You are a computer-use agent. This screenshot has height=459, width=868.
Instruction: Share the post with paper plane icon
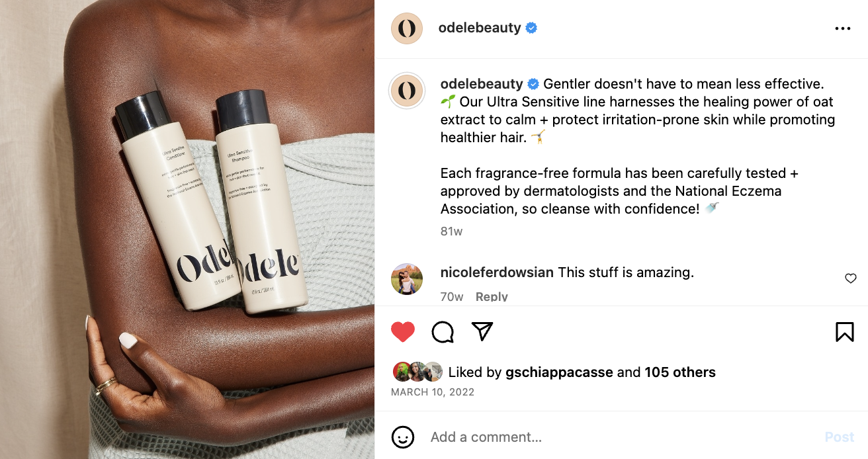(x=482, y=331)
